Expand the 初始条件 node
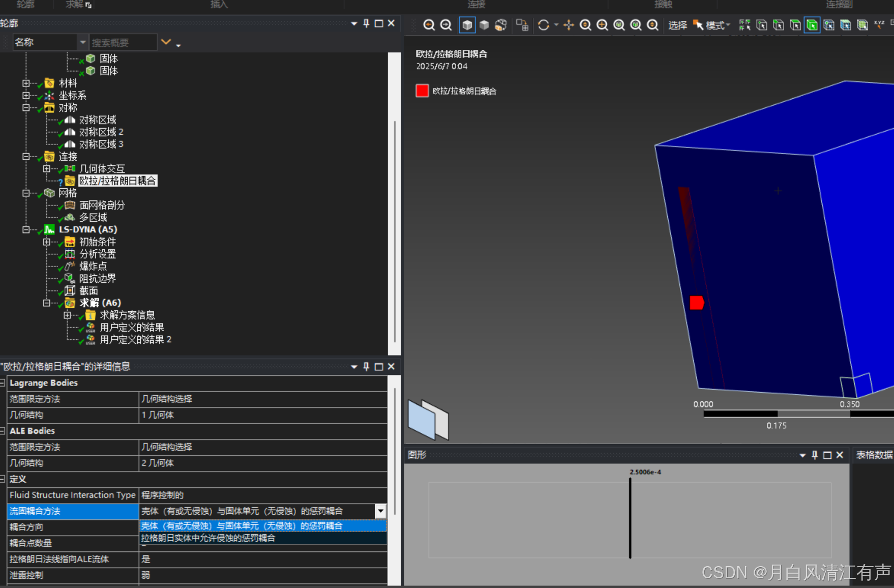The height and width of the screenshot is (588, 894). pos(47,242)
